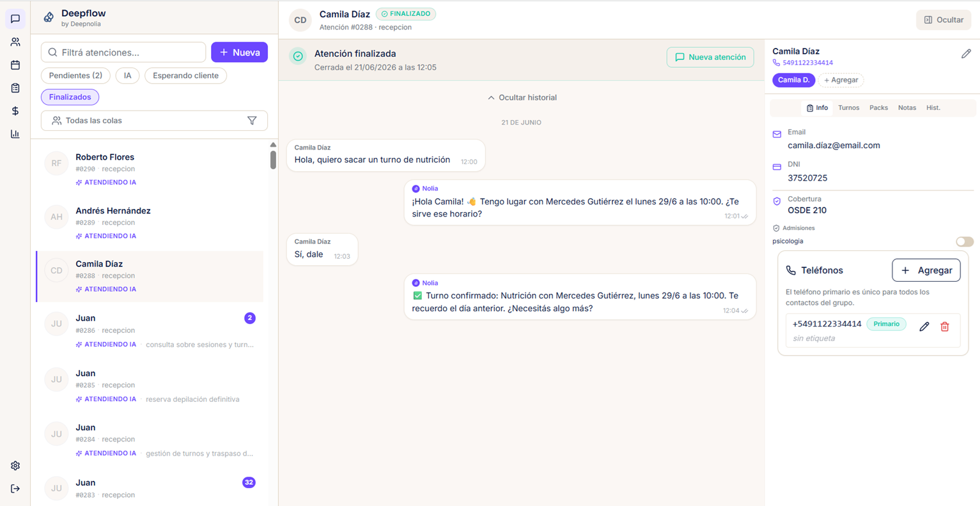Click the logout icon in sidebar
Screen dimensions: 980x506
click(15, 489)
